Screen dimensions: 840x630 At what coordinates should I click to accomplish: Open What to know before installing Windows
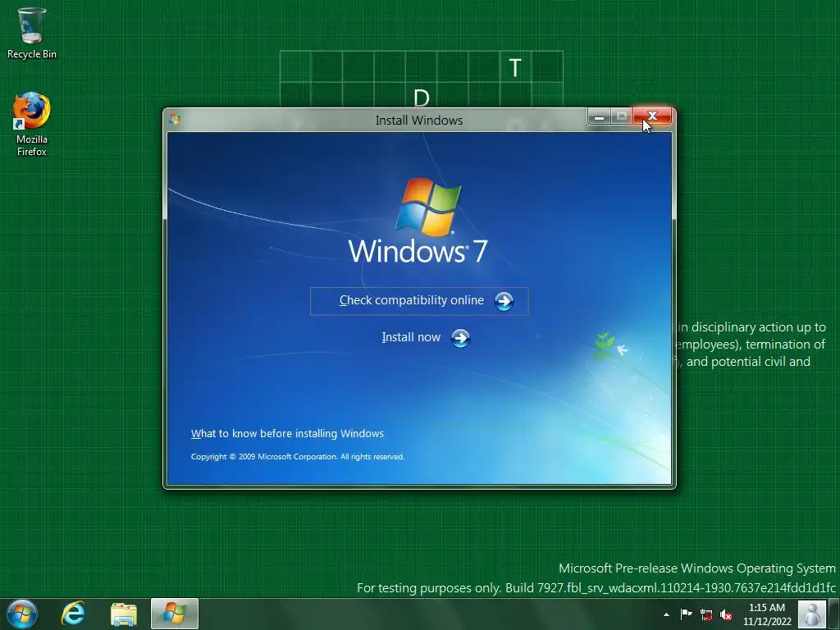pos(287,433)
